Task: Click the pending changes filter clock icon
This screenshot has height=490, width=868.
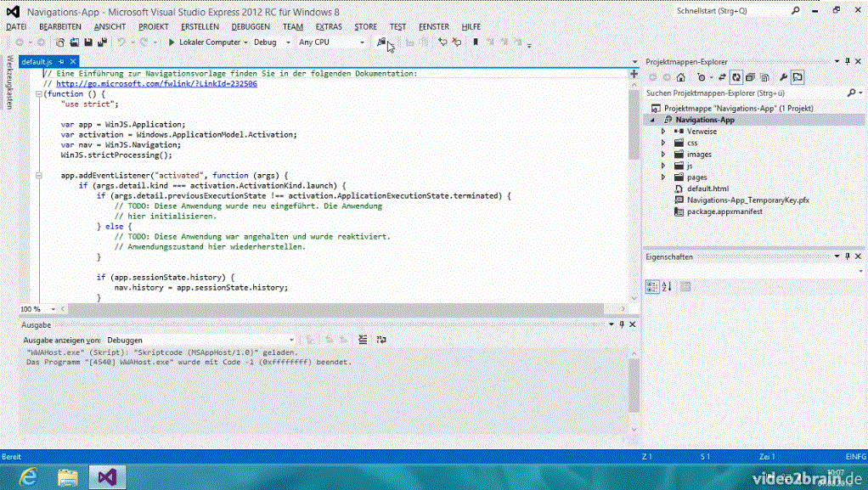Action: 702,77
